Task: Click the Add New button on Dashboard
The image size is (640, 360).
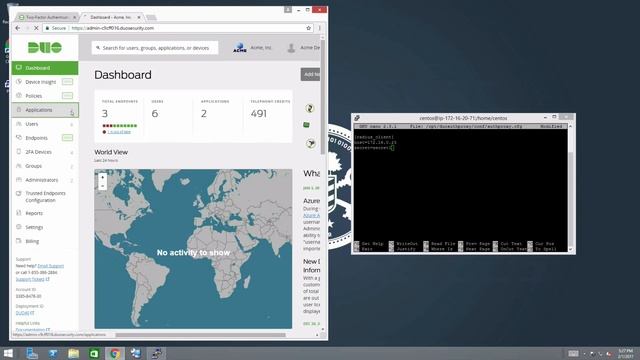Action: (x=311, y=74)
